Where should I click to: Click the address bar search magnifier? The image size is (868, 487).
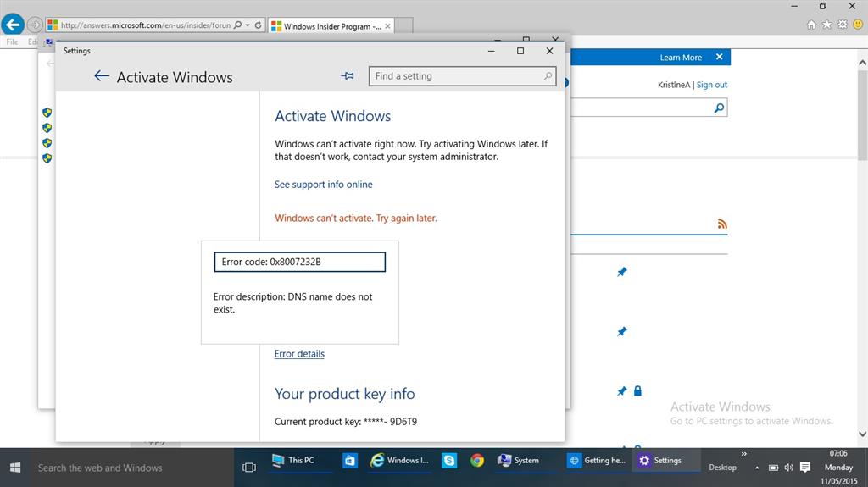[x=238, y=25]
